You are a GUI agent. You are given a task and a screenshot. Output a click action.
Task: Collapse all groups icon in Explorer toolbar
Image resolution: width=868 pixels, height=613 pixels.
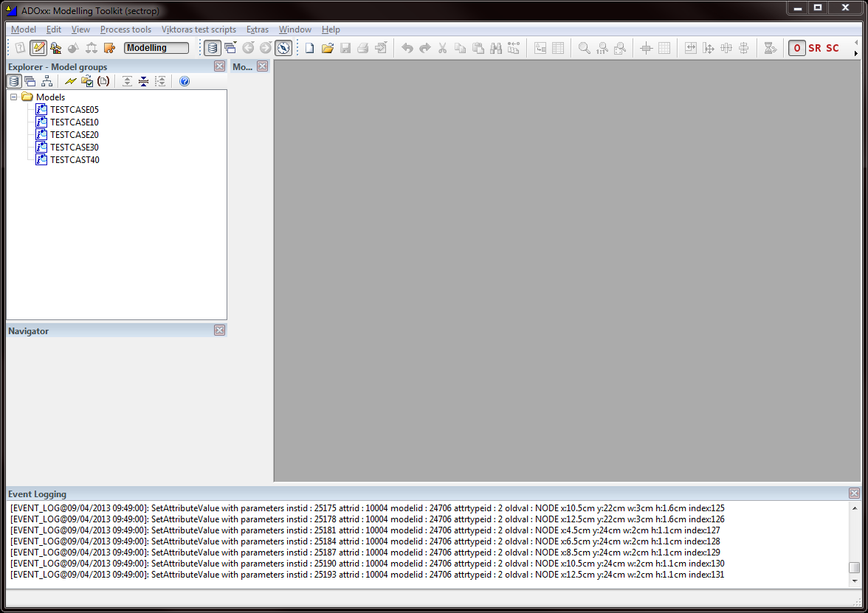143,81
